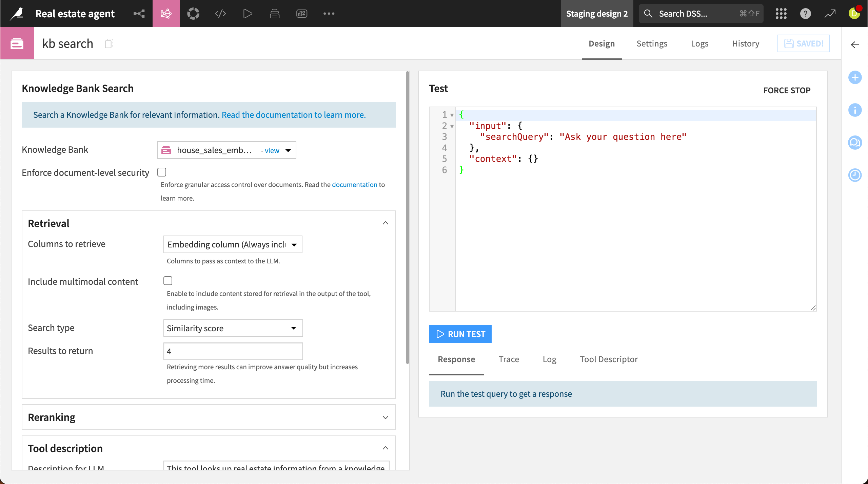Viewport: 868px width, 484px height.
Task: Enable Enforce document-level security
Action: (162, 172)
